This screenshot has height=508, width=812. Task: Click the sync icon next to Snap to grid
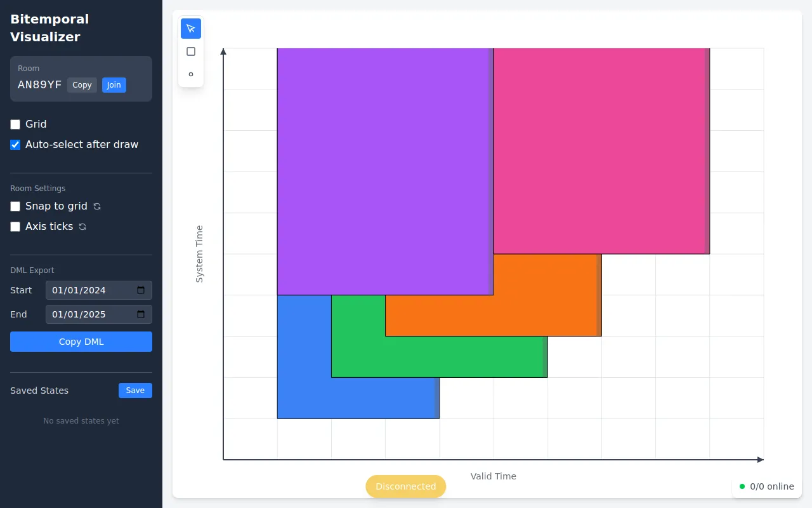pyautogui.click(x=96, y=206)
